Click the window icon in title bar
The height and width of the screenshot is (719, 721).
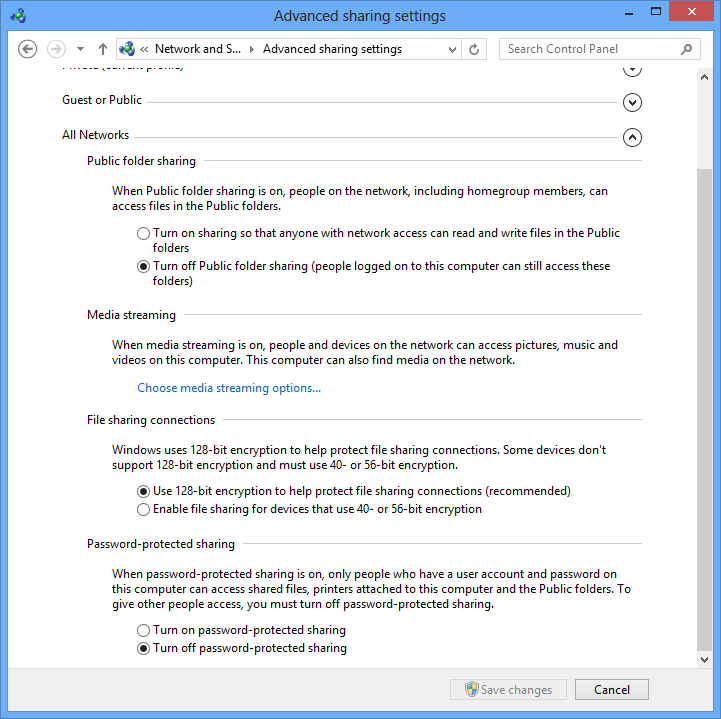tap(19, 16)
